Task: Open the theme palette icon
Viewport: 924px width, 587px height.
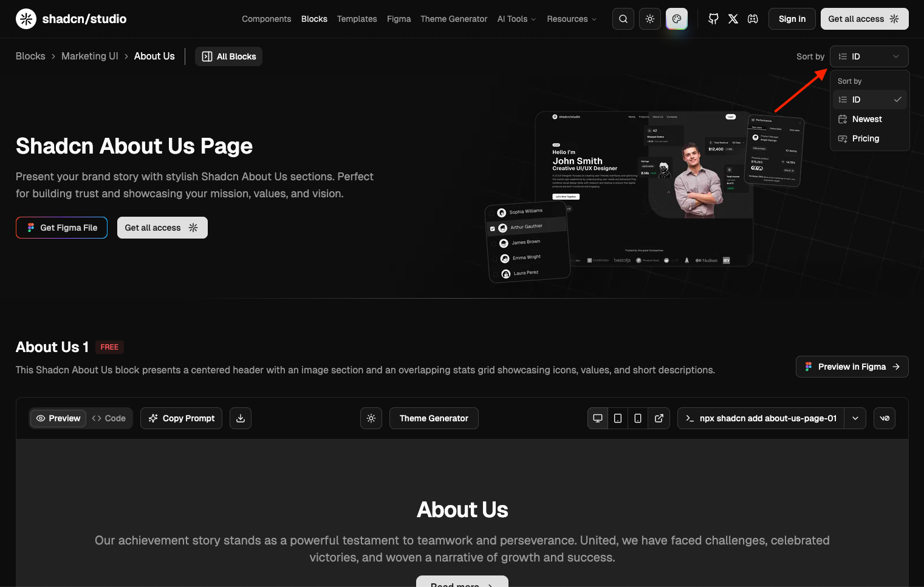Action: pos(677,19)
